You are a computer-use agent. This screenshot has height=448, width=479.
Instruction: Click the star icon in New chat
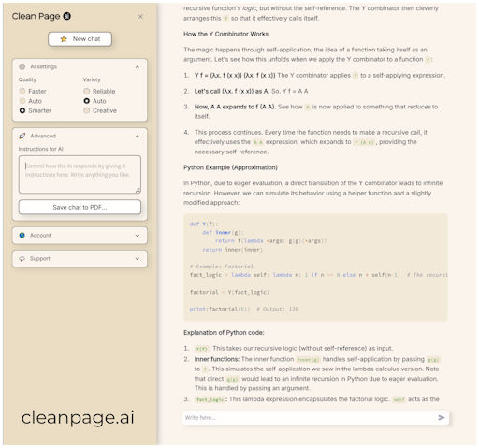64,39
